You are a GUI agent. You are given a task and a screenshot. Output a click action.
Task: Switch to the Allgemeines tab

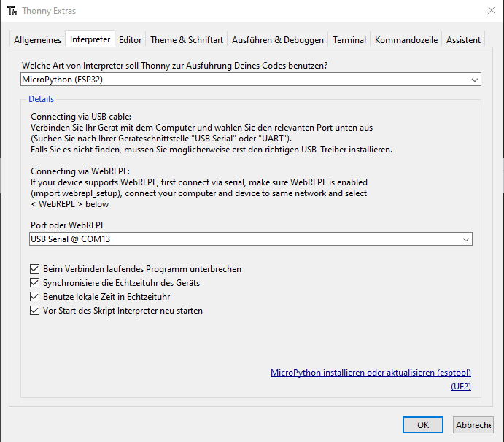pos(38,40)
